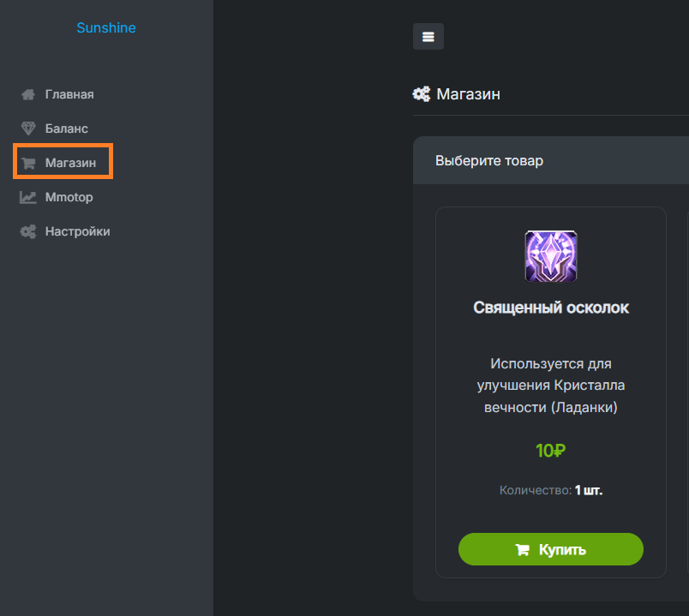Viewport: 689px width, 616px height.
Task: Click the Священный осколок product title
Action: coord(551,308)
